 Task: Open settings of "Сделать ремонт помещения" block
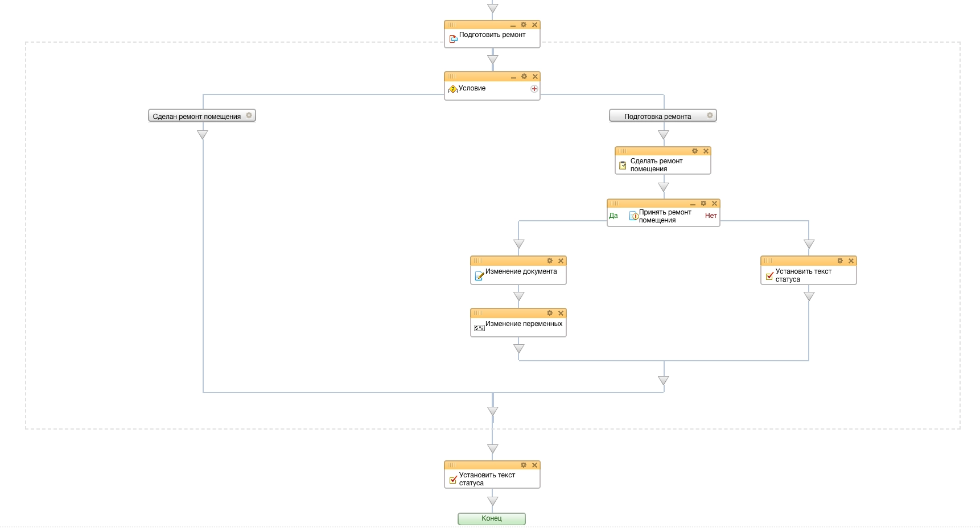(695, 151)
